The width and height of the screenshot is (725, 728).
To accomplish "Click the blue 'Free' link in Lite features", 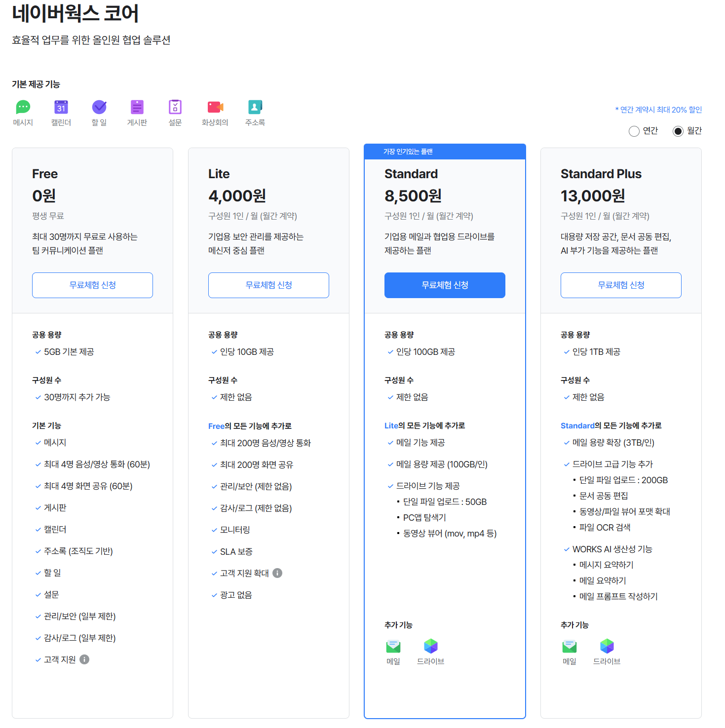I will (x=216, y=426).
